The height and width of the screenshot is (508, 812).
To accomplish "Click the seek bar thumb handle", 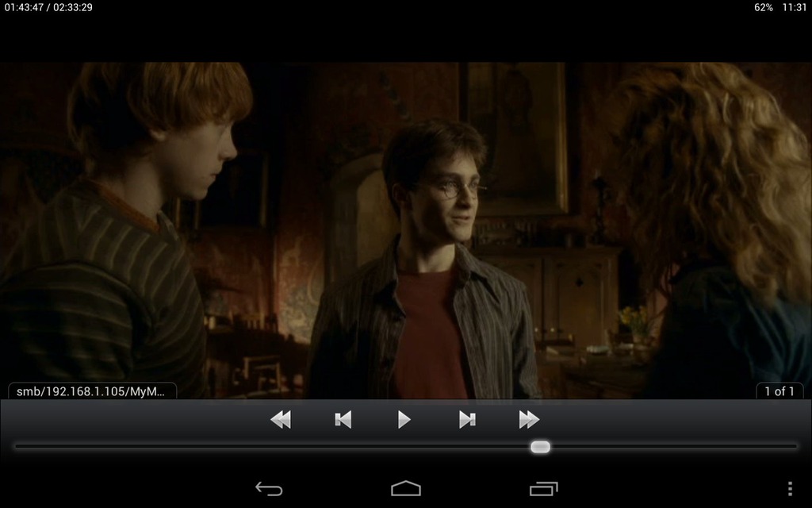I will click(540, 447).
